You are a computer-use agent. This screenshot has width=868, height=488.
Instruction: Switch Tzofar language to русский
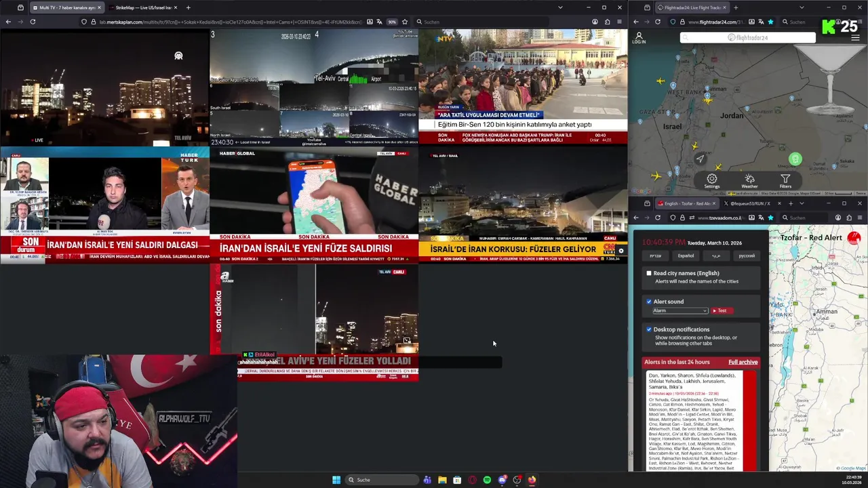747,256
